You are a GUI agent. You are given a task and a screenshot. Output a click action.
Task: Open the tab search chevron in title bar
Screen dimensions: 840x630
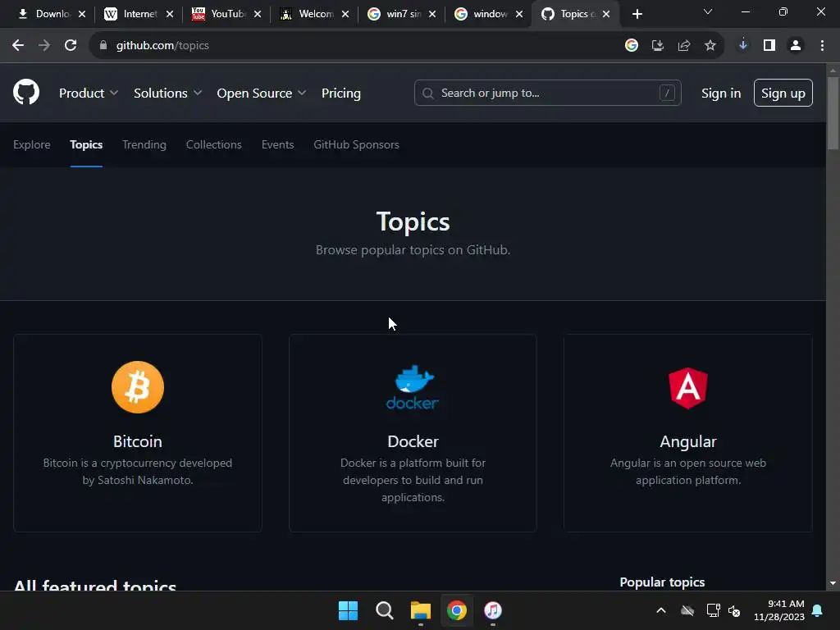[708, 11]
